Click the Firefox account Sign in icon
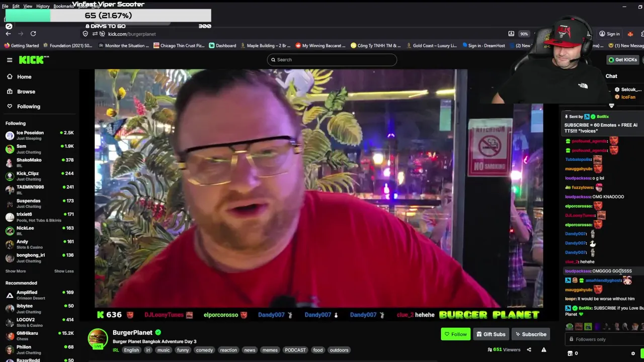The height and width of the screenshot is (362, 644). tap(602, 34)
